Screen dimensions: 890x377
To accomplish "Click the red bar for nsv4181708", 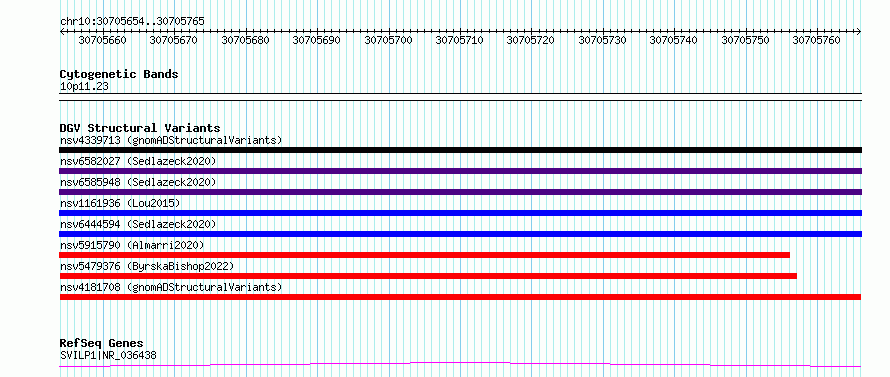I will tap(460, 297).
